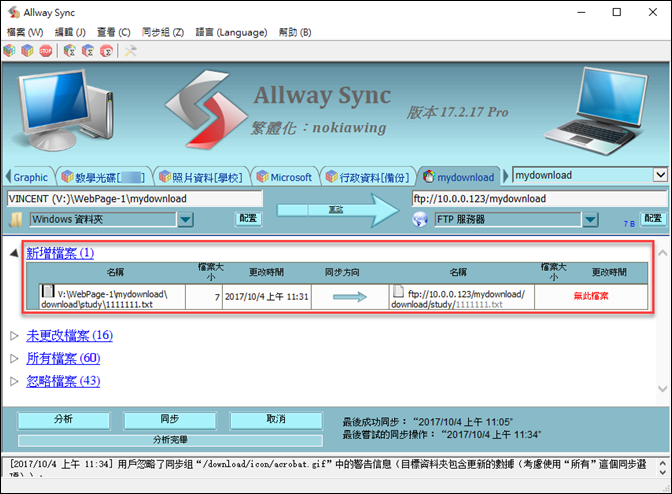Collapse the 新增檔案 (1) section triangle
Screen dimensions: 672x494
click(14, 253)
